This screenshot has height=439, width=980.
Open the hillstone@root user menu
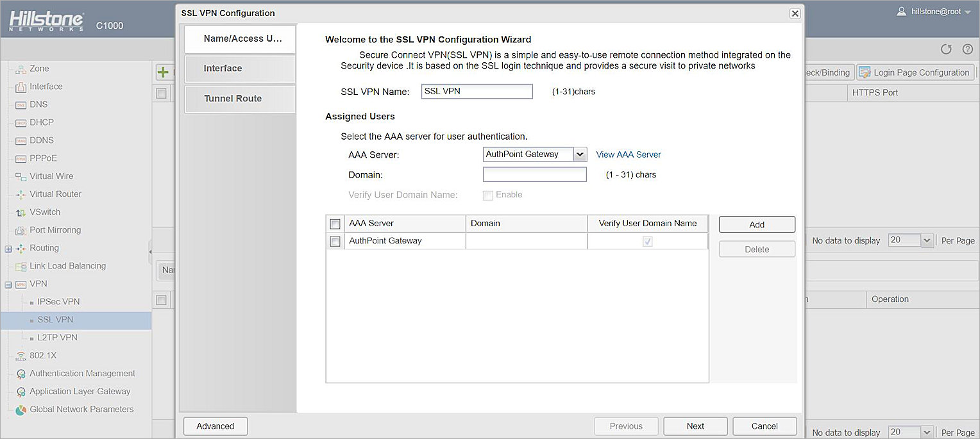pos(941,12)
